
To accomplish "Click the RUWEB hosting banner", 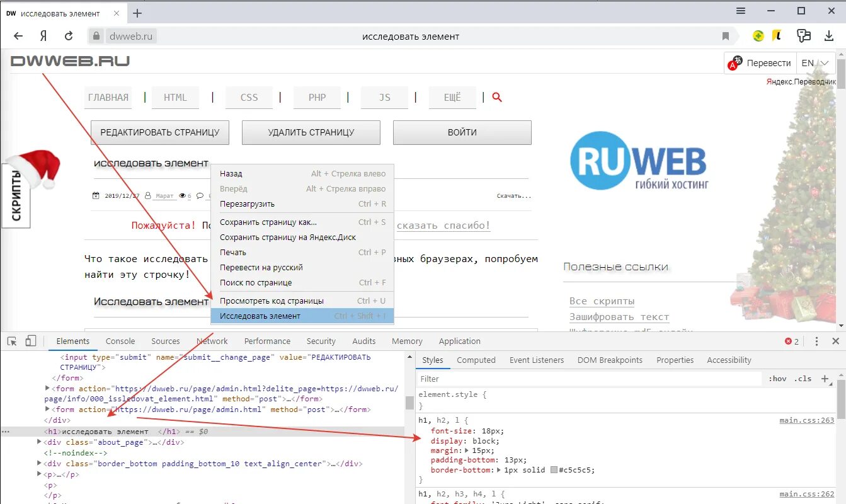I will (x=639, y=161).
